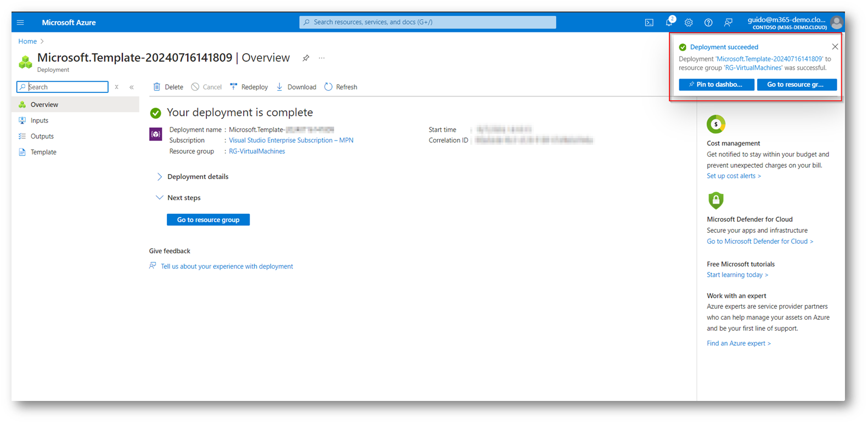Open the feedback icon in top bar
868x424 pixels.
(728, 23)
